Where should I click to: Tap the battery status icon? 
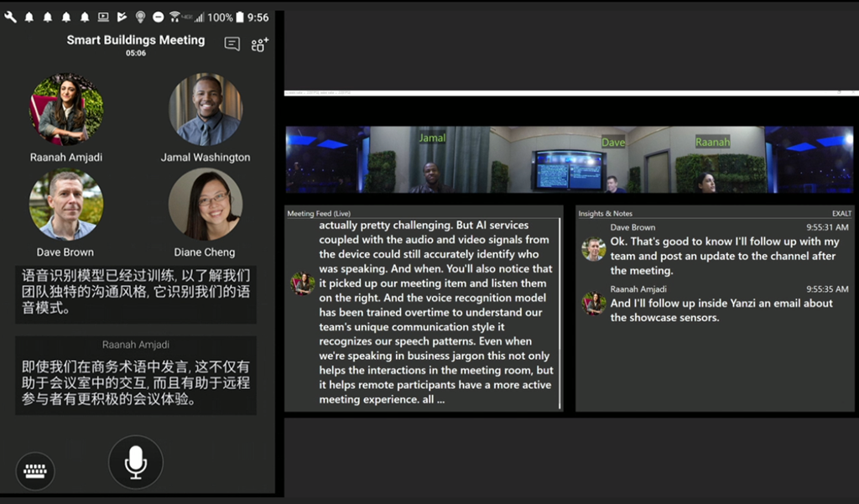[x=239, y=17]
